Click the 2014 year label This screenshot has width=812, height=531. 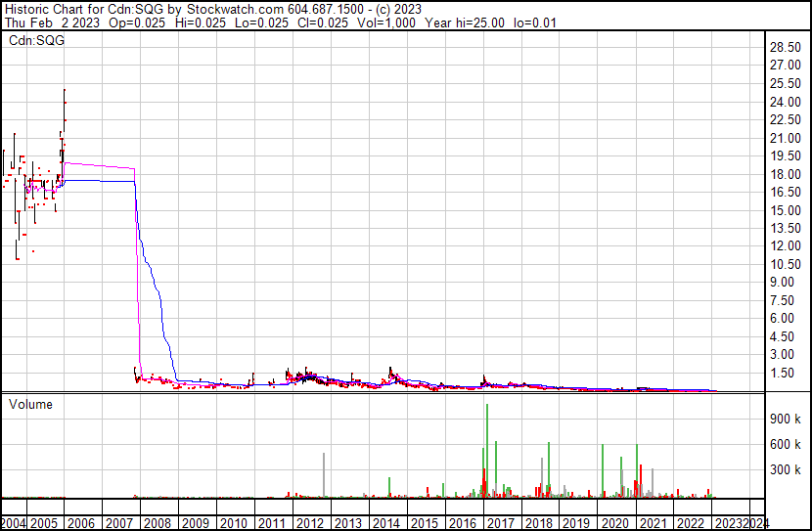click(x=385, y=523)
